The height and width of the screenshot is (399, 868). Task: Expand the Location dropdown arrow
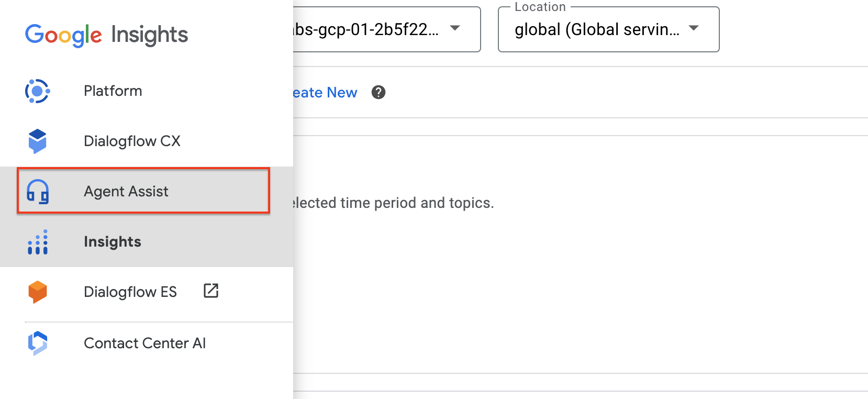694,28
